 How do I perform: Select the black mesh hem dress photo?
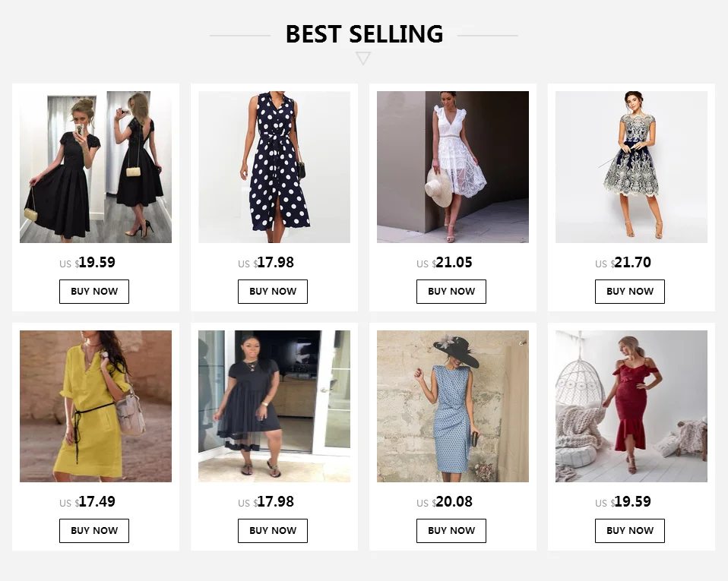click(274, 406)
